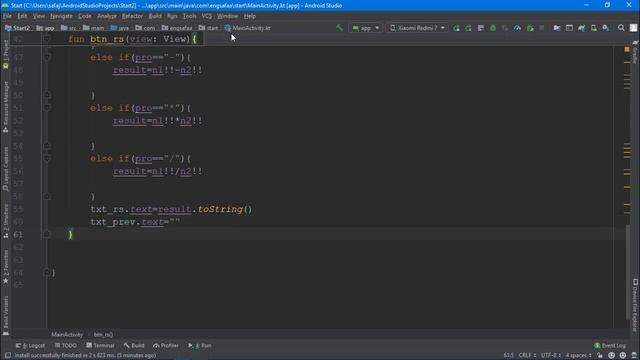Open the Refactor menu

[133, 16]
